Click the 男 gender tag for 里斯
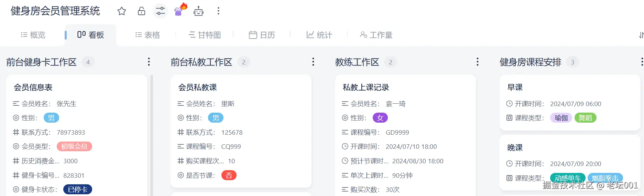This screenshot has height=196, width=644. (x=216, y=118)
